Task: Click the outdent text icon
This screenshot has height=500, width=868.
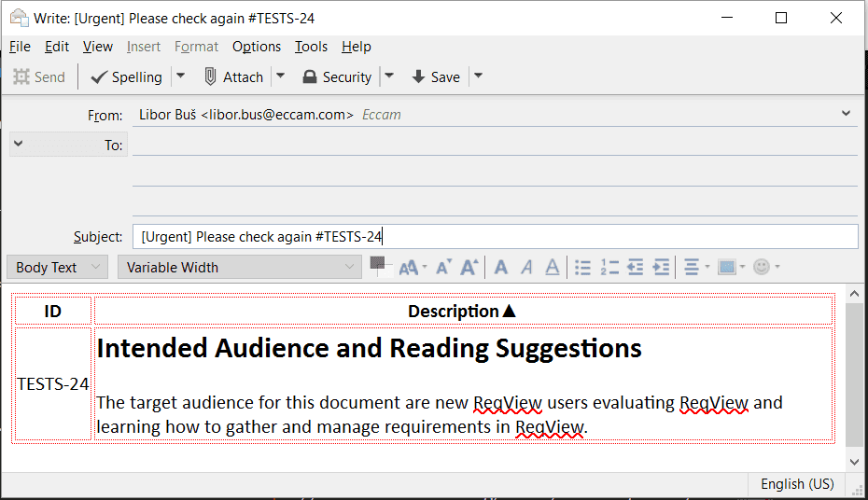Action: coord(636,267)
